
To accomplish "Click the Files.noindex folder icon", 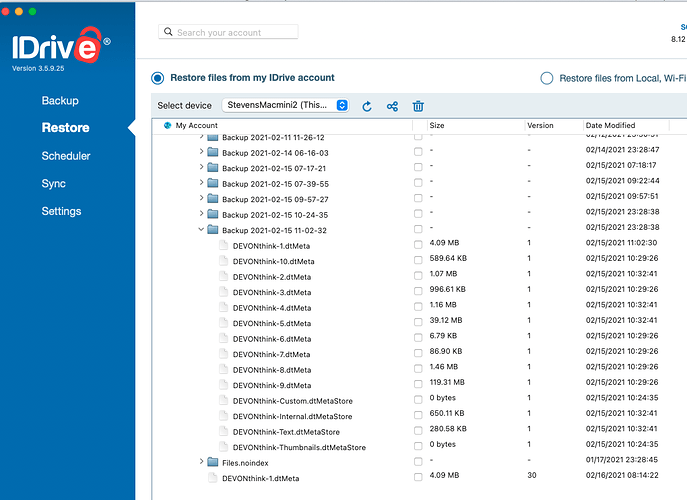I will 213,462.
